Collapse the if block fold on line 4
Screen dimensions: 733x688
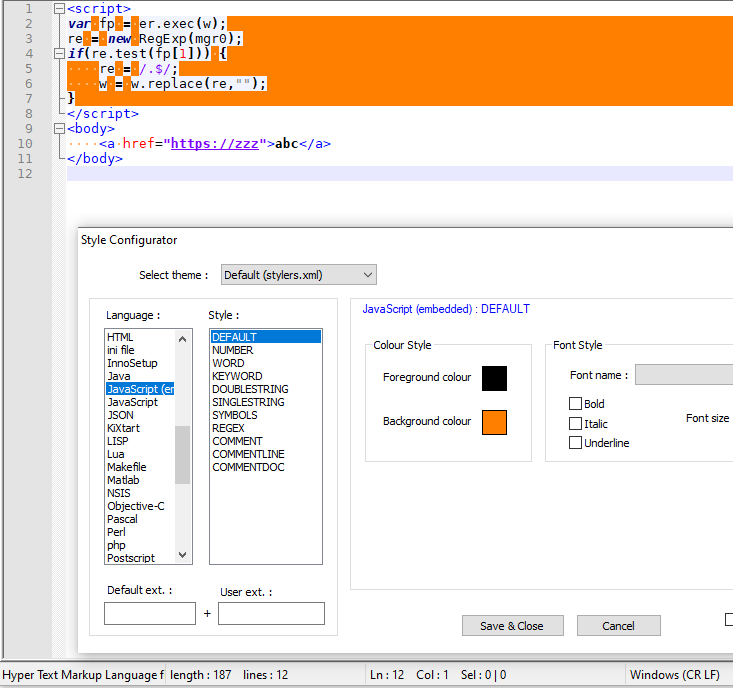[59, 54]
